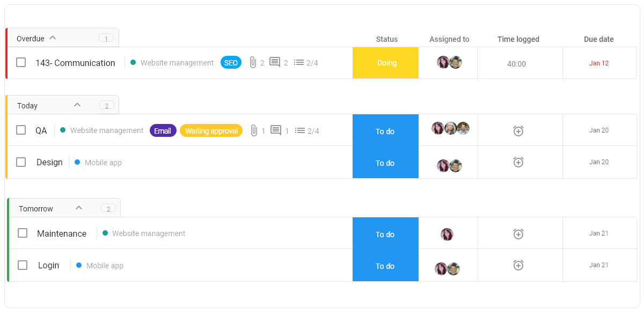Collapse the Overdue group
This screenshot has height=322, width=644.
[x=53, y=38]
